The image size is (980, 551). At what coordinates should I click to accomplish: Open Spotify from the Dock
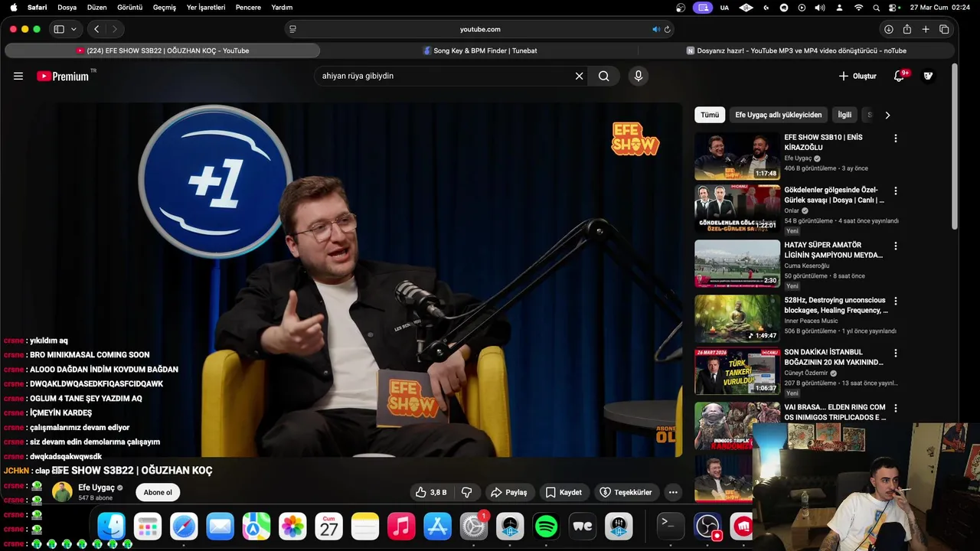[546, 527]
